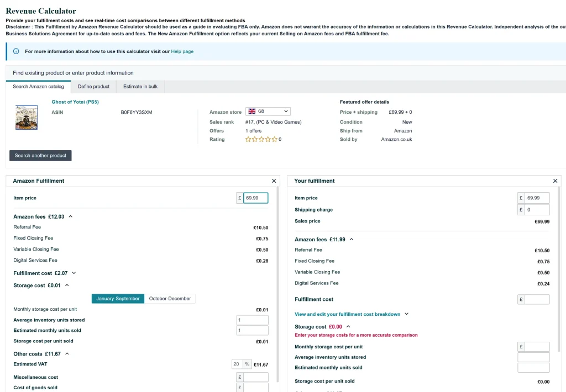Click Amazon Fulfillment item price field
The height and width of the screenshot is (392, 566).
click(255, 198)
